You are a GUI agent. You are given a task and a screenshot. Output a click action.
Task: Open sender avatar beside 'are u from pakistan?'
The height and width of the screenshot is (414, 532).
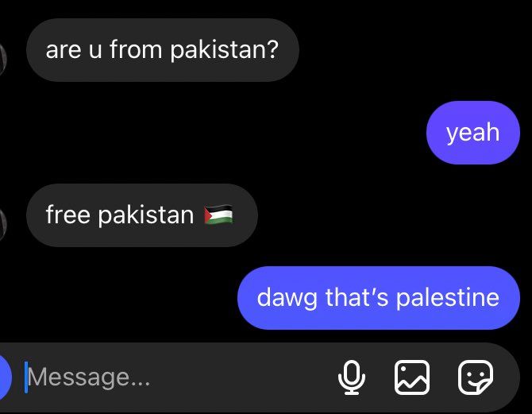tap(2, 59)
